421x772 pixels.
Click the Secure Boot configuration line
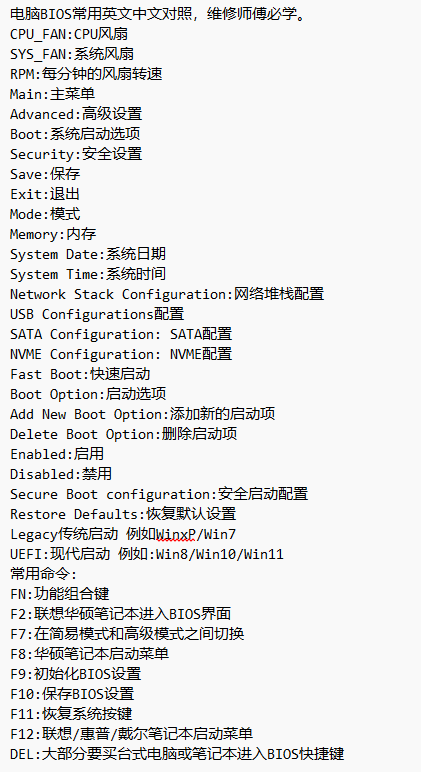pos(159,494)
